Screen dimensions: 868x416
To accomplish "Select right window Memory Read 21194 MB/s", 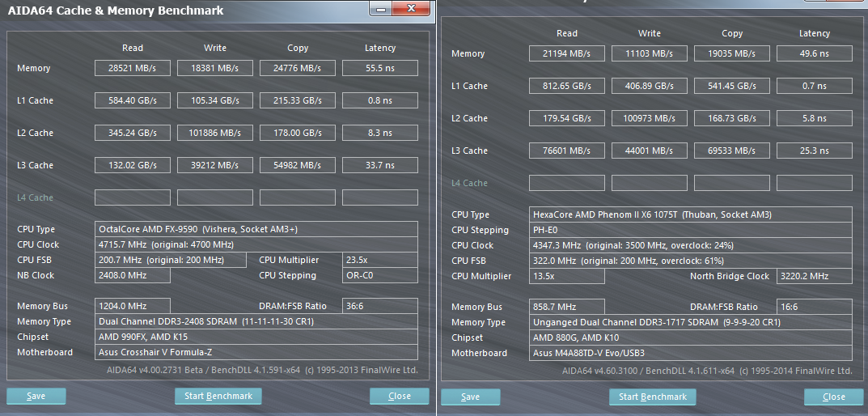I will [567, 53].
